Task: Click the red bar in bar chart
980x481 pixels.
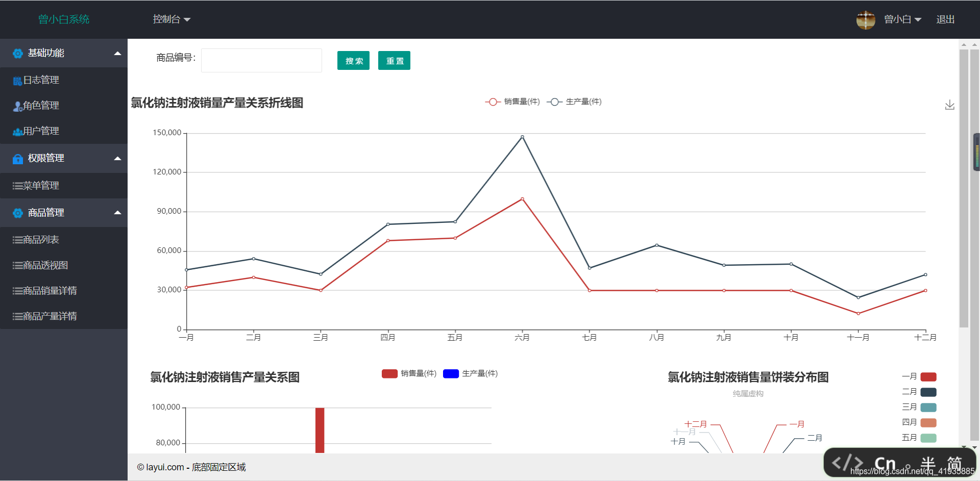Action: coord(320,430)
